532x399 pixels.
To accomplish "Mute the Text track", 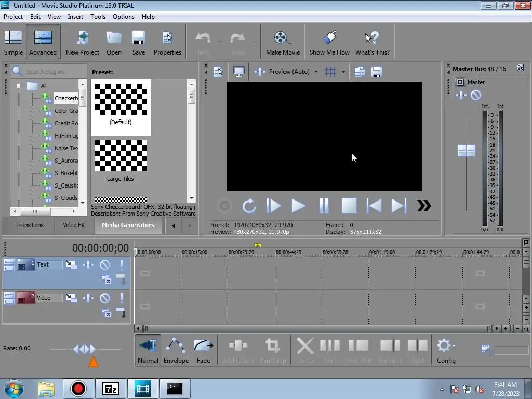I will (x=105, y=264).
